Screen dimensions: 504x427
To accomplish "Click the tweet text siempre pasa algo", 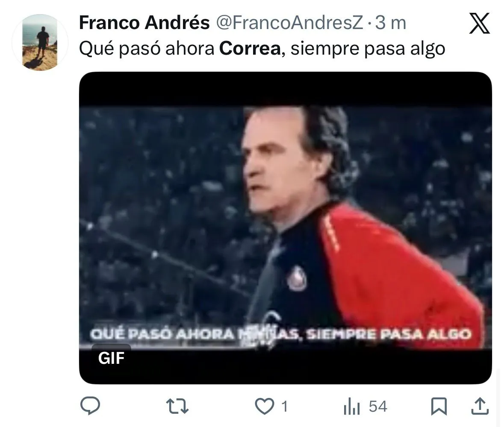I will tap(368, 49).
